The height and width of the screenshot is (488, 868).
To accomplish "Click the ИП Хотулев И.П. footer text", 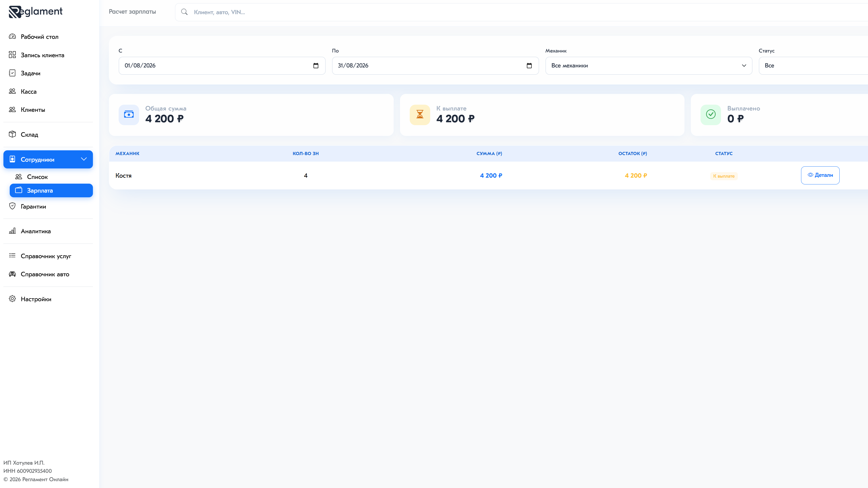I will [24, 463].
